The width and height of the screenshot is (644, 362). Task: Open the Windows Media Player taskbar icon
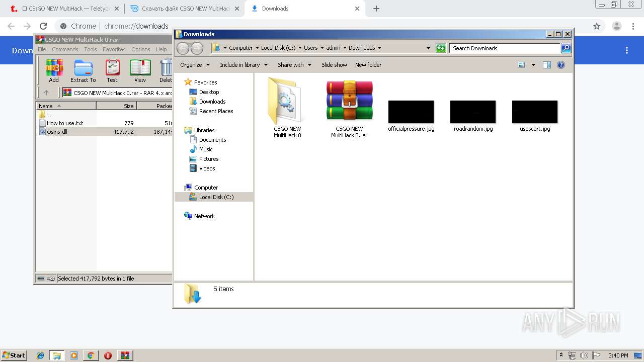[x=74, y=355]
